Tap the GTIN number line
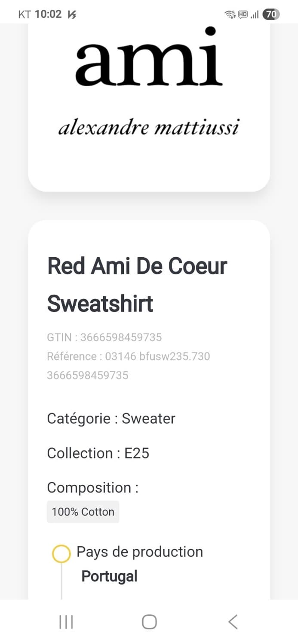The height and width of the screenshot is (644, 298). pyautogui.click(x=104, y=337)
